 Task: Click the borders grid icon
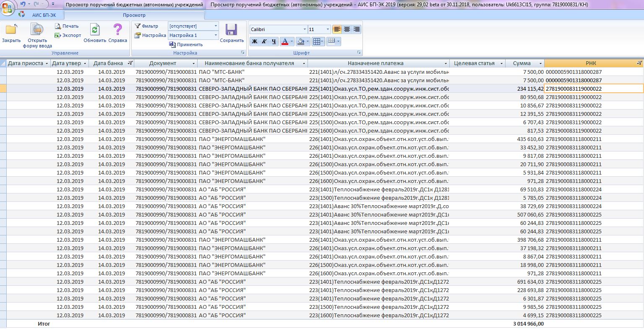316,42
